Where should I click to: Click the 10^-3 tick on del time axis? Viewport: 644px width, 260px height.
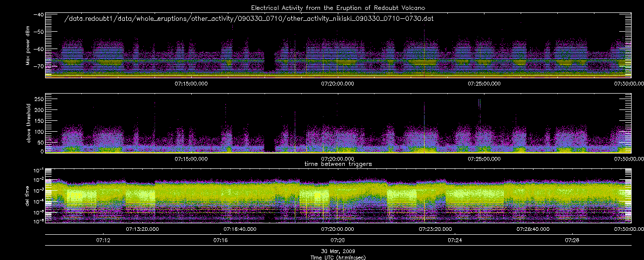click(x=38, y=190)
